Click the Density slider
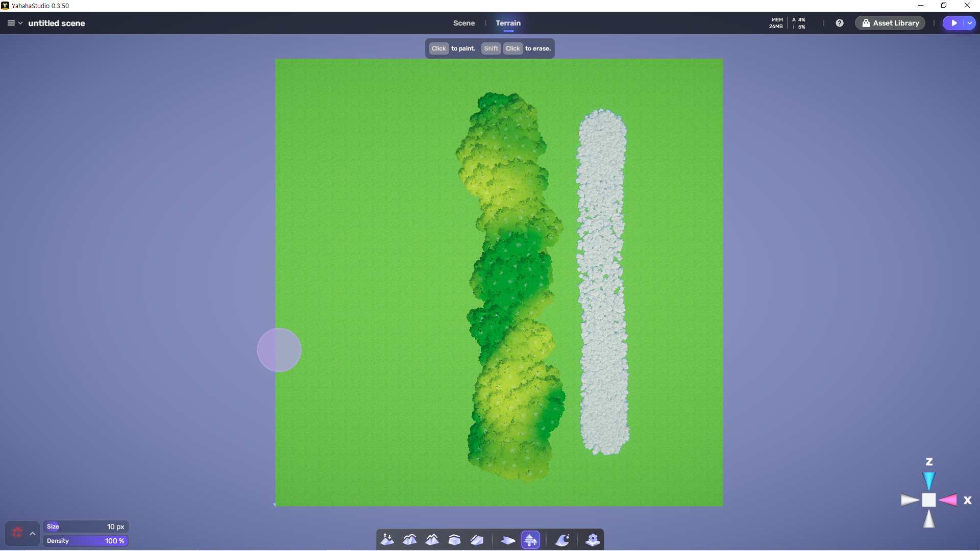980x551 pixels. [85, 541]
